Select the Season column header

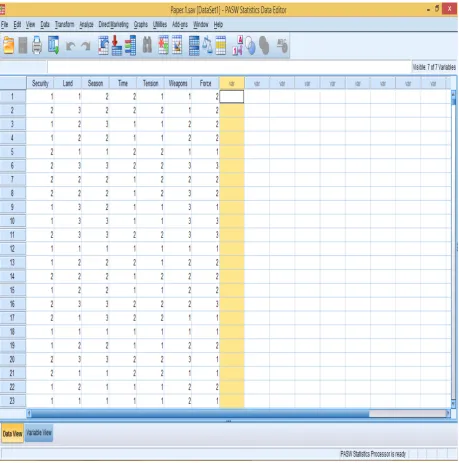tap(95, 83)
